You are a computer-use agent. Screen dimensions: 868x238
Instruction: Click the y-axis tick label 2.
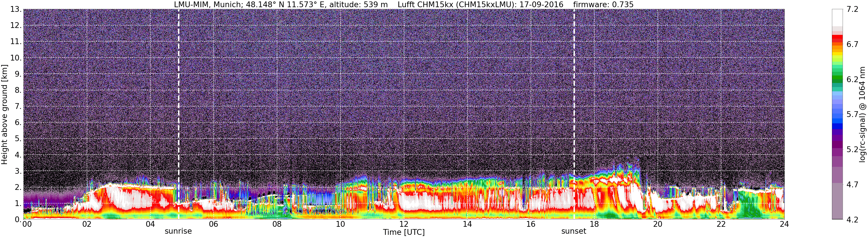click(x=18, y=187)
